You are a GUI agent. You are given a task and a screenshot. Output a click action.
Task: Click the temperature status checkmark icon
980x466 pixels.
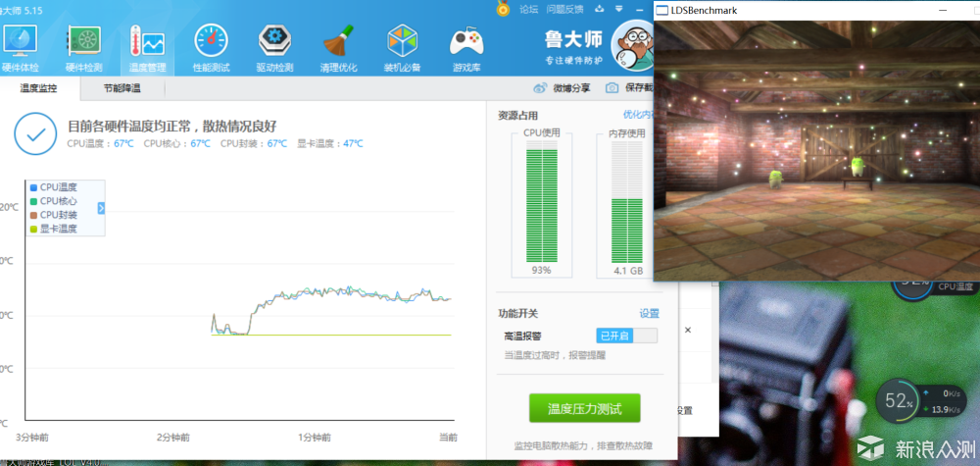pyautogui.click(x=35, y=133)
